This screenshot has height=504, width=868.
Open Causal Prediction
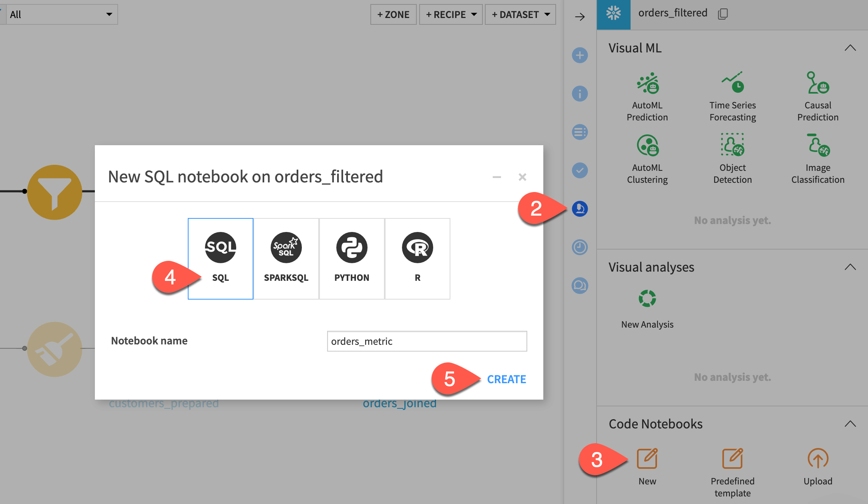tap(817, 96)
